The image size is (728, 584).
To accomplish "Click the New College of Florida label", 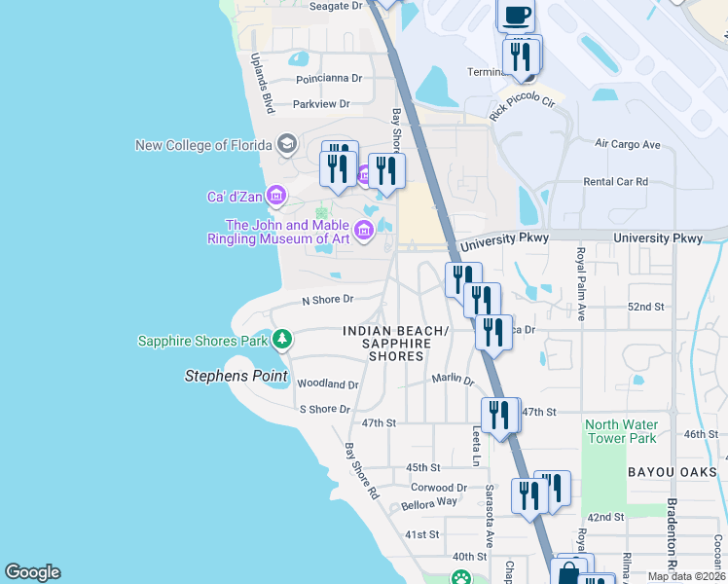I will (x=203, y=145).
